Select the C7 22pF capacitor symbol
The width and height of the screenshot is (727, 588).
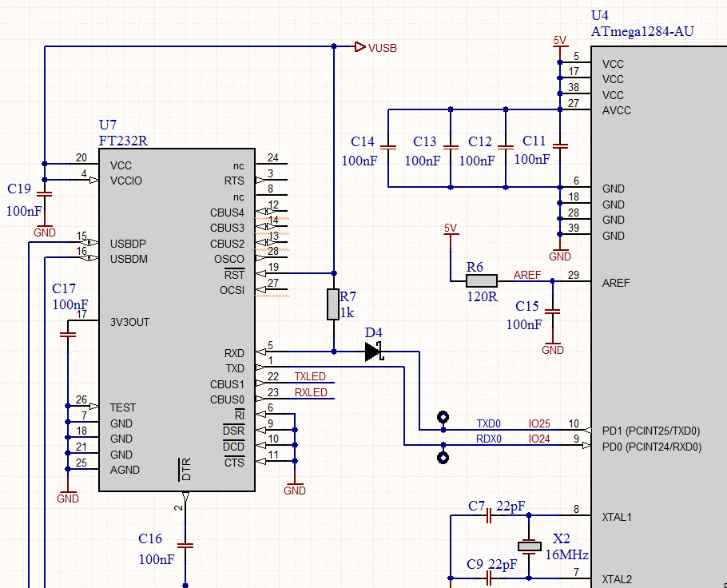point(489,515)
